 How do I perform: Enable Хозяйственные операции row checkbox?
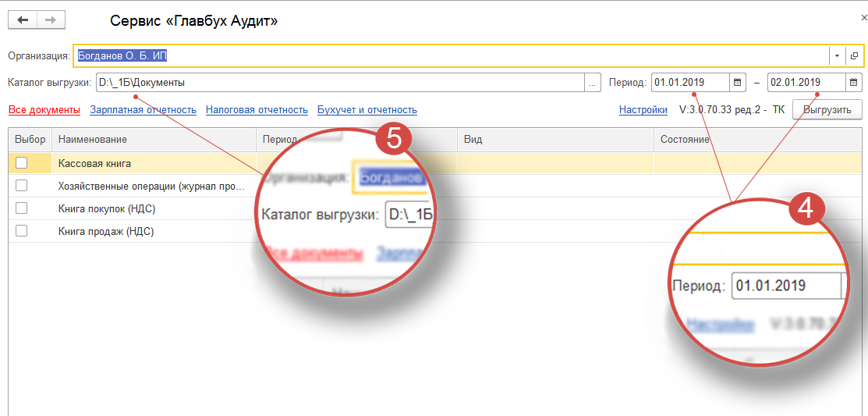pos(22,186)
